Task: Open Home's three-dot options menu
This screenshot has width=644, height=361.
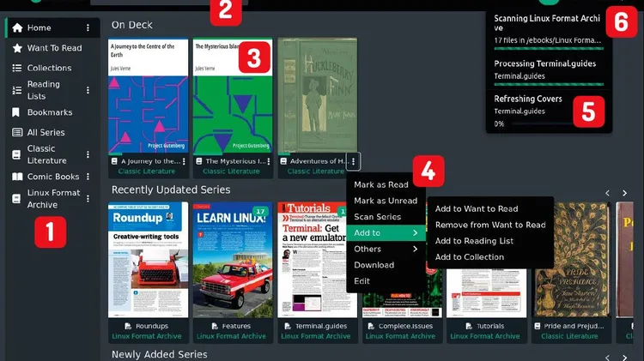Action: pyautogui.click(x=88, y=28)
